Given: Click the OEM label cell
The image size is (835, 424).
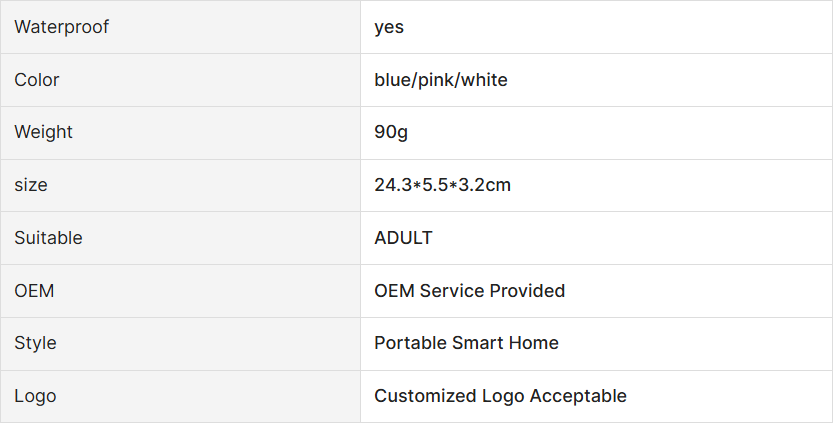Looking at the screenshot, I should (x=181, y=291).
